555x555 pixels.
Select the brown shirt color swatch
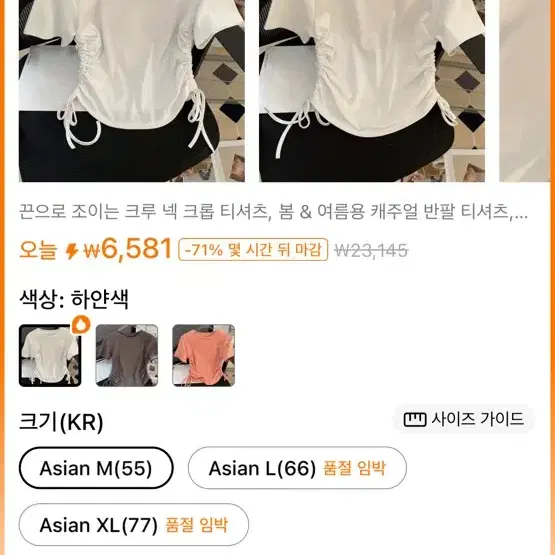point(127,355)
